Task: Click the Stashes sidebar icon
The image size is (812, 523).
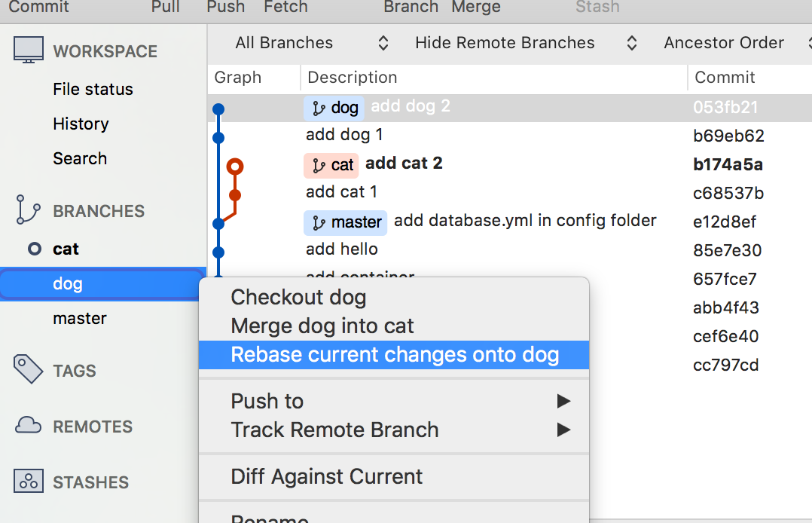Action: click(27, 482)
